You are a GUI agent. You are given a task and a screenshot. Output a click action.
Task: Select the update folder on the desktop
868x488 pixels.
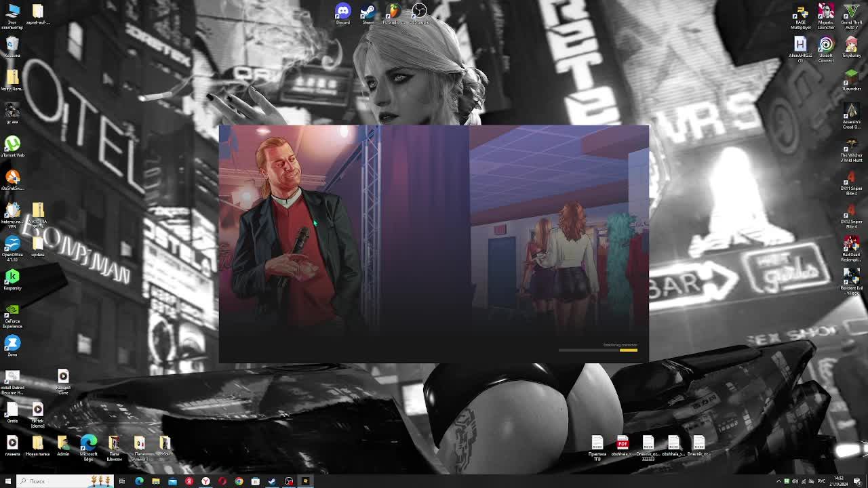coord(38,246)
